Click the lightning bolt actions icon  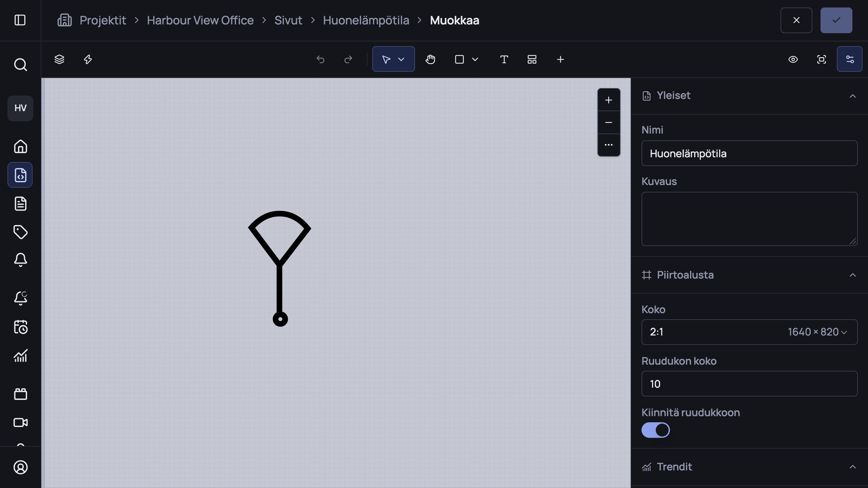tap(88, 59)
